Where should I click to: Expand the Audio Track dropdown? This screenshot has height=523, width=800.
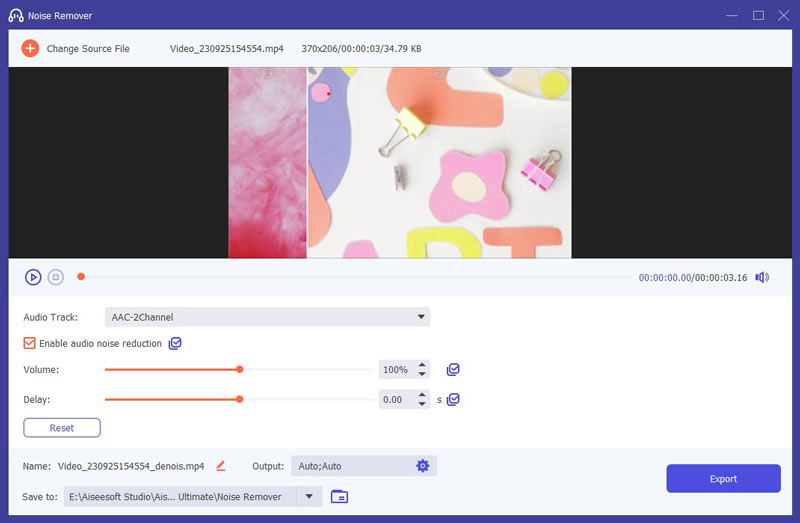click(421, 317)
